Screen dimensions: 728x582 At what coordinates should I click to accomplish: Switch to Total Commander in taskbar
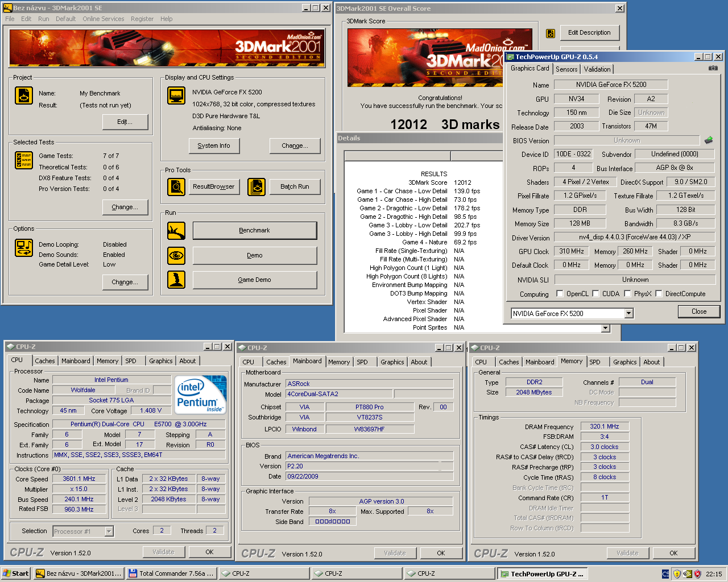coord(172,573)
